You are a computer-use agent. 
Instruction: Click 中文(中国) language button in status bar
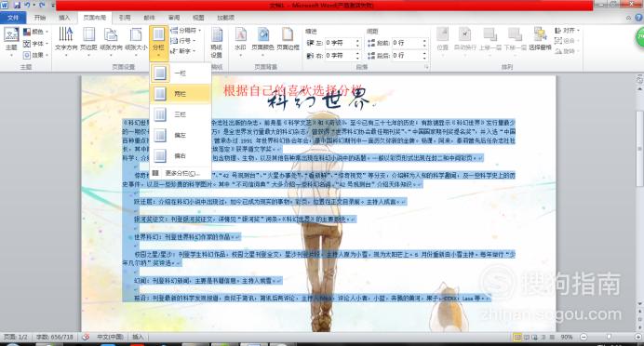click(x=110, y=337)
